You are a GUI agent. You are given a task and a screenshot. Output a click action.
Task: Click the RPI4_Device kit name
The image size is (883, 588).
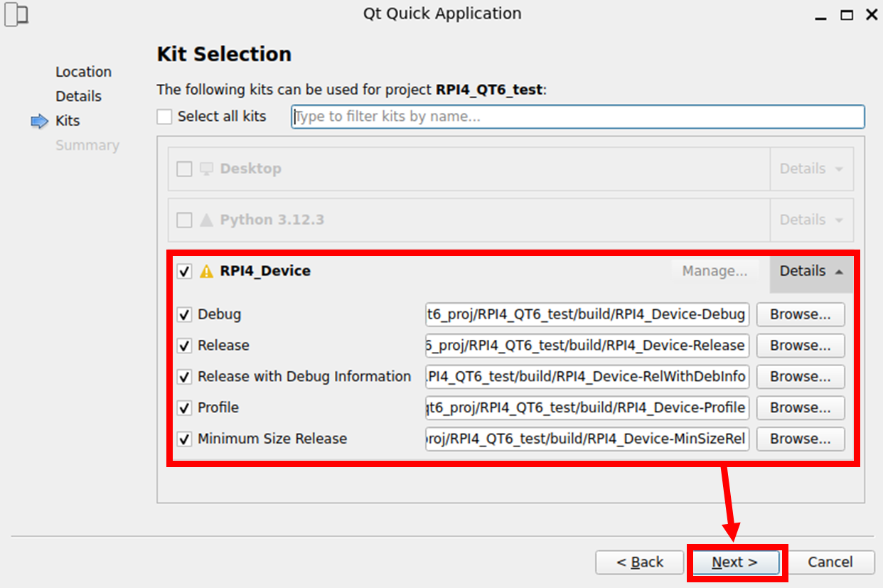click(x=265, y=271)
